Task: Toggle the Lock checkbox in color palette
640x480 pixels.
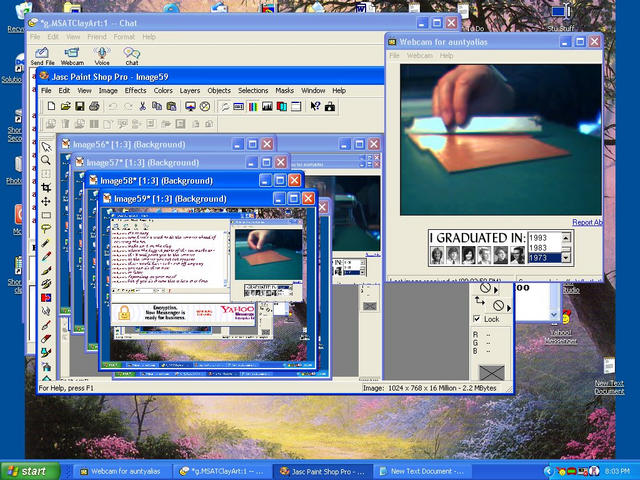Action: (477, 319)
